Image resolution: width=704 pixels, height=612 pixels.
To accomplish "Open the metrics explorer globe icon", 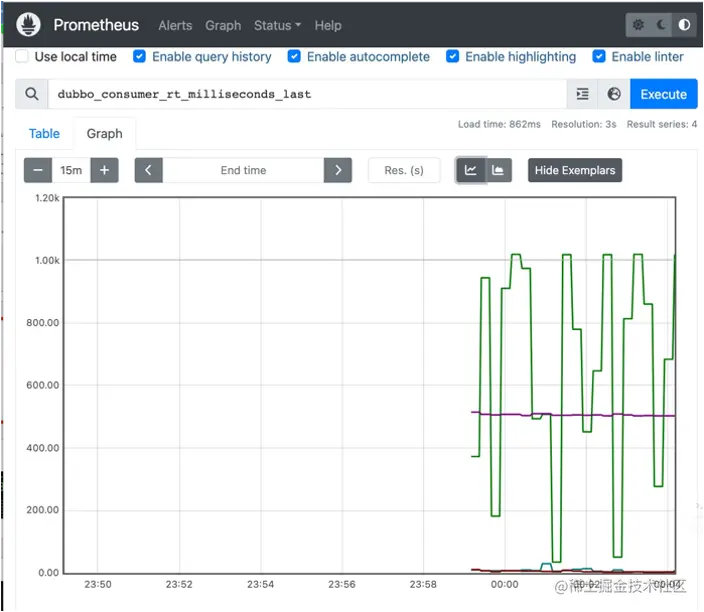I will tap(614, 94).
